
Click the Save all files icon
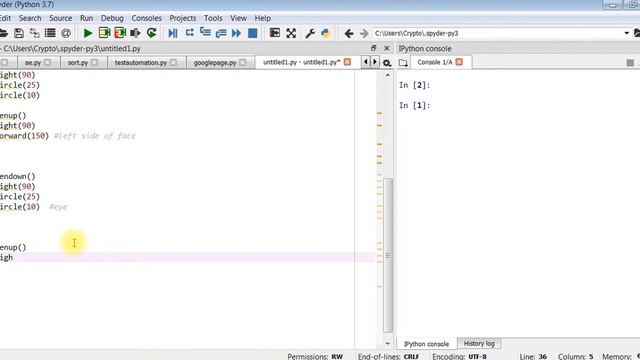tap(35, 33)
